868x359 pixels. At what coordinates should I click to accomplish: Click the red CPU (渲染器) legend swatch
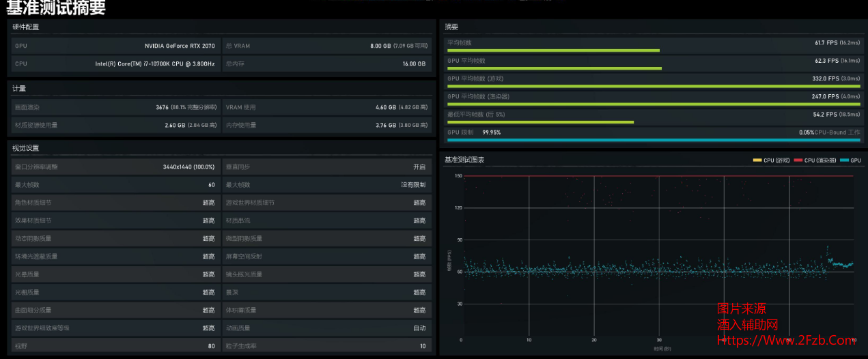click(798, 160)
